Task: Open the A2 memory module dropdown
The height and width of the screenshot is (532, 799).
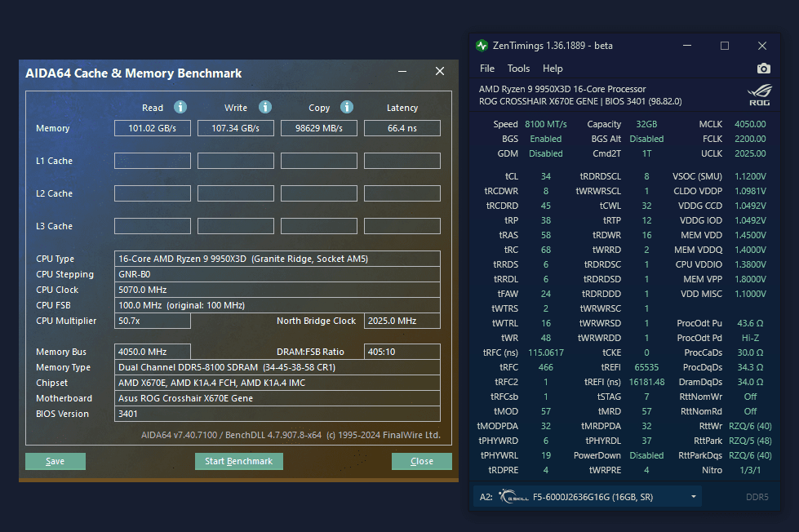Action: [588, 497]
